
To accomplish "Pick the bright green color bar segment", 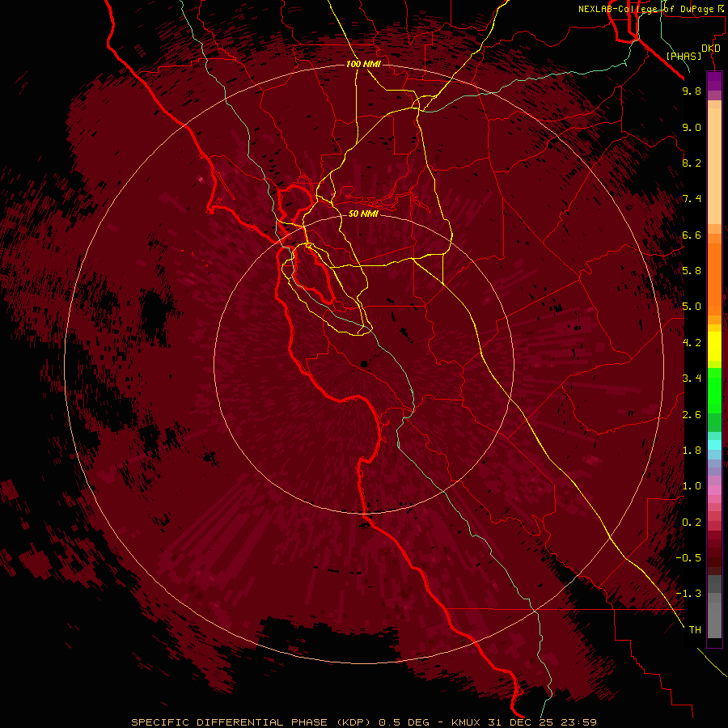I will tap(714, 390).
